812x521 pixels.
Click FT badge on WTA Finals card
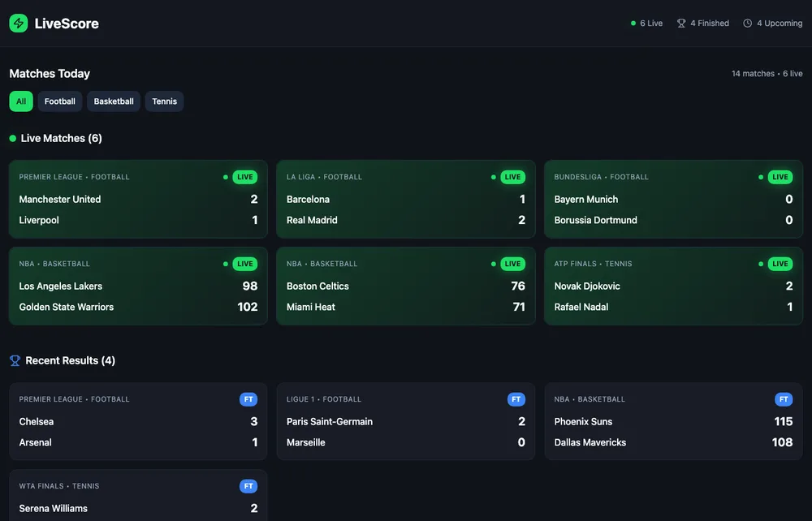248,486
